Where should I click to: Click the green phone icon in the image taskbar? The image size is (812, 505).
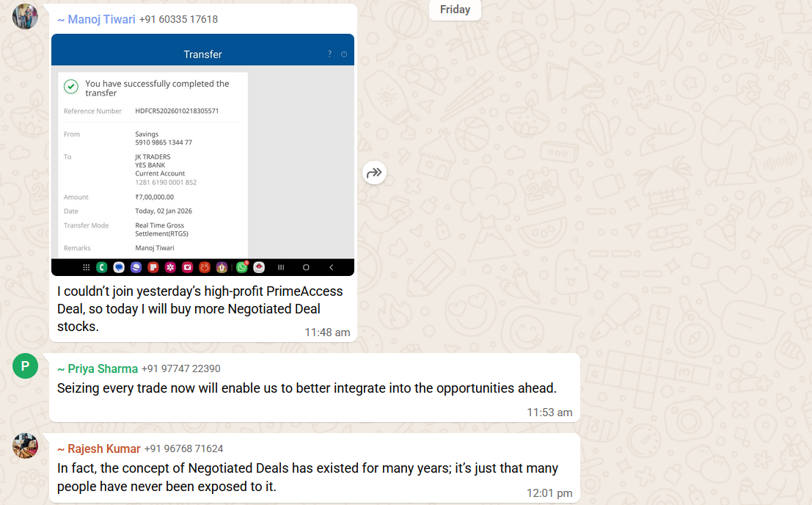click(x=102, y=267)
